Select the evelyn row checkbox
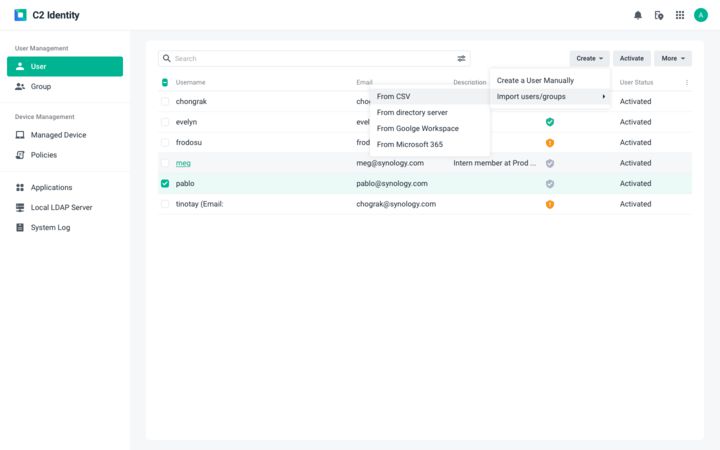720x450 pixels. click(x=165, y=122)
